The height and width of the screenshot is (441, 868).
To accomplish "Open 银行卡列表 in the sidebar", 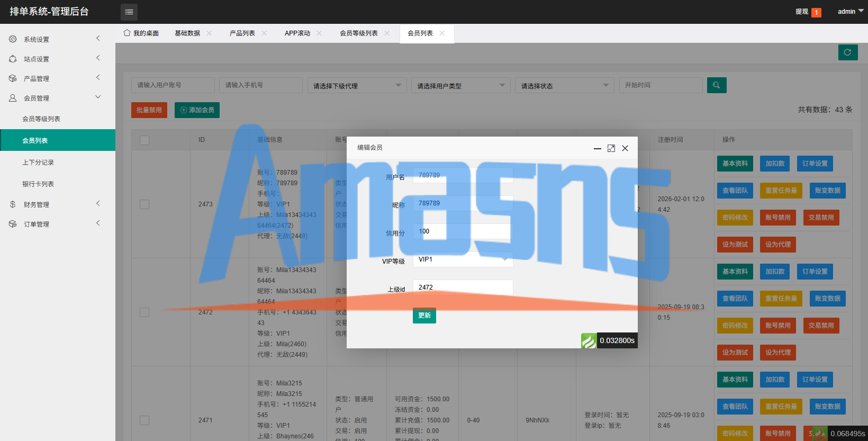I will pos(58,184).
